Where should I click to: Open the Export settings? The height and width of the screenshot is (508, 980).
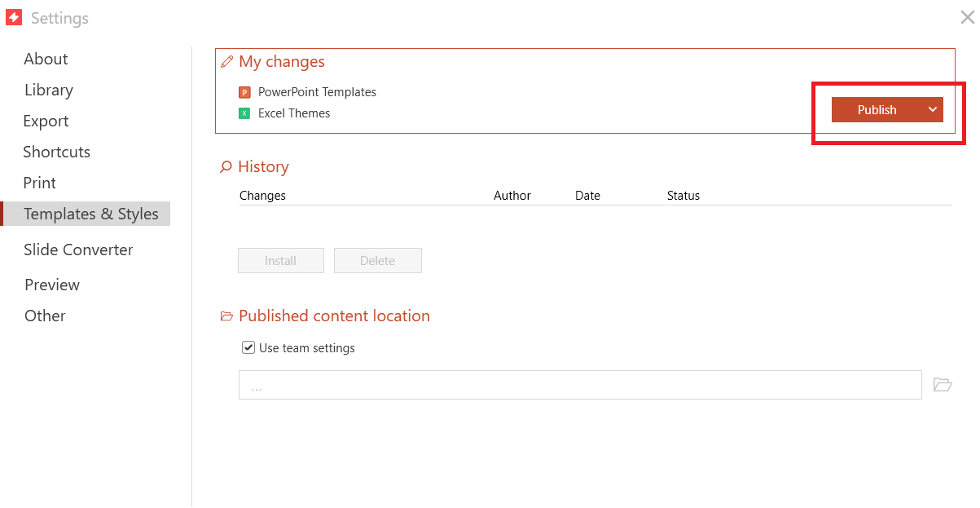point(46,121)
